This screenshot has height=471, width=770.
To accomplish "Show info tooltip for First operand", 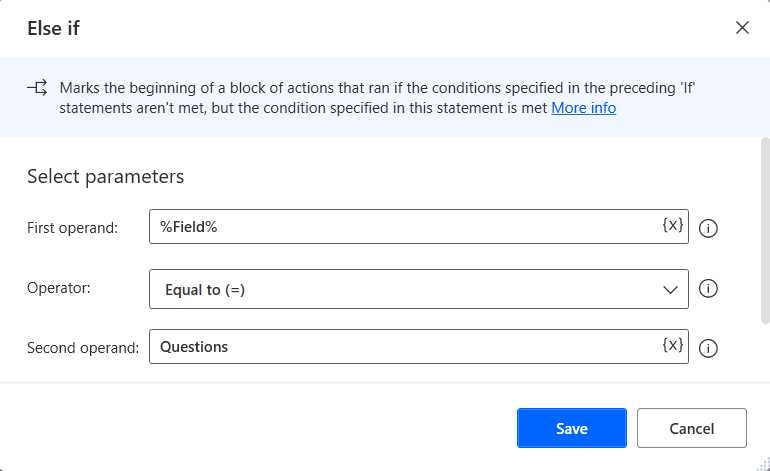I will 708,228.
